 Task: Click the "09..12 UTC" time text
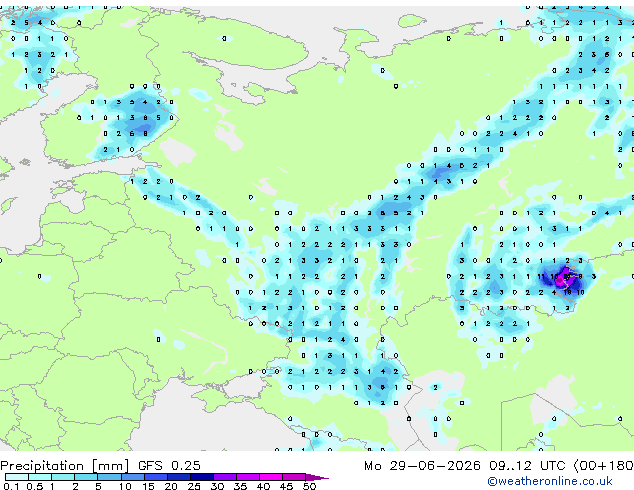[x=527, y=466]
